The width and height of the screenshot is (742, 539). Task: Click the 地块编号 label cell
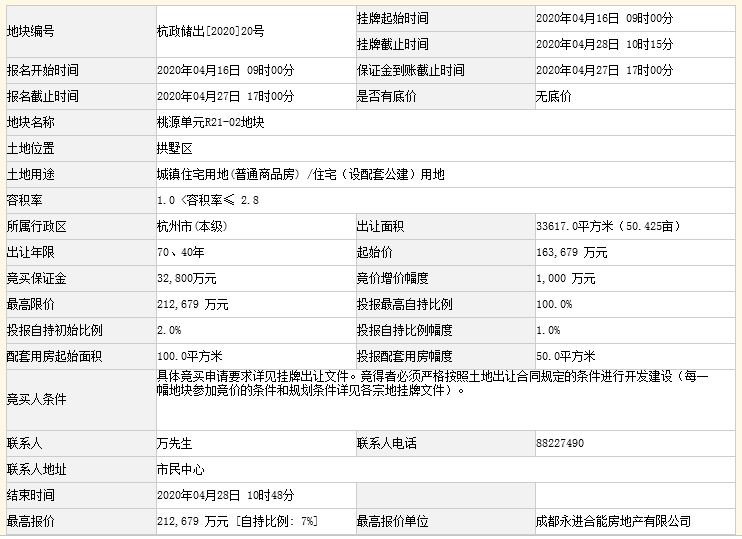[x=81, y=32]
